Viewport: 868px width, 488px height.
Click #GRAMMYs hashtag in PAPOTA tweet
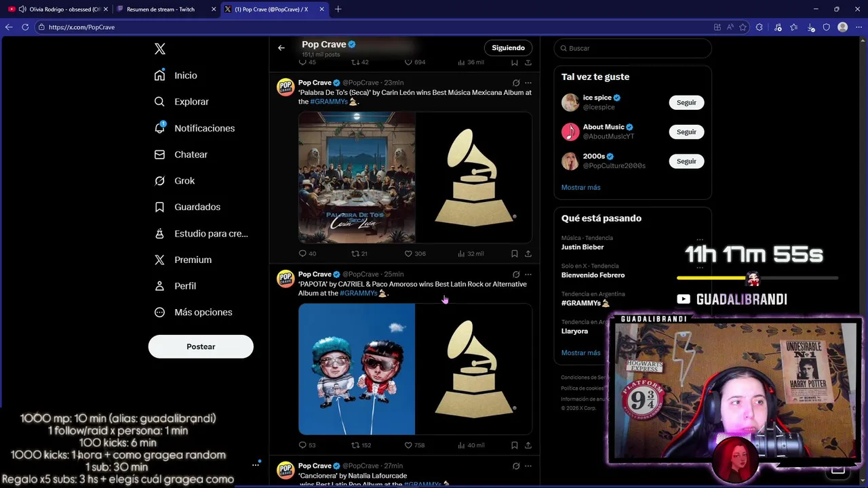(x=359, y=293)
